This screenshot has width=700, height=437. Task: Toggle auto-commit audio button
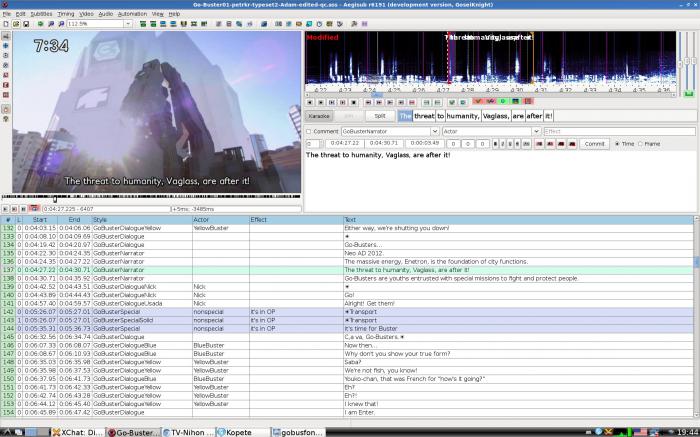tap(478, 101)
